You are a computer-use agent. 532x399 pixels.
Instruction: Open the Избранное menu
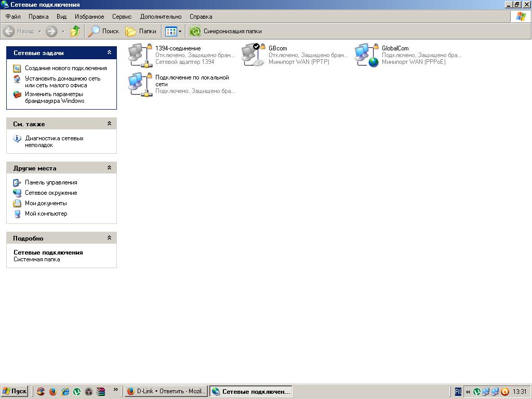pos(89,17)
